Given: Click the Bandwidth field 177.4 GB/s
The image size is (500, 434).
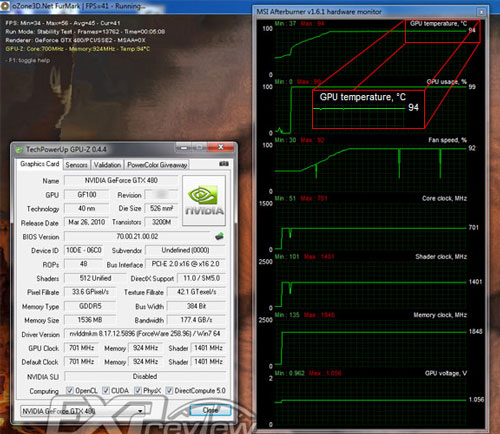Looking at the screenshot, I should point(196,320).
